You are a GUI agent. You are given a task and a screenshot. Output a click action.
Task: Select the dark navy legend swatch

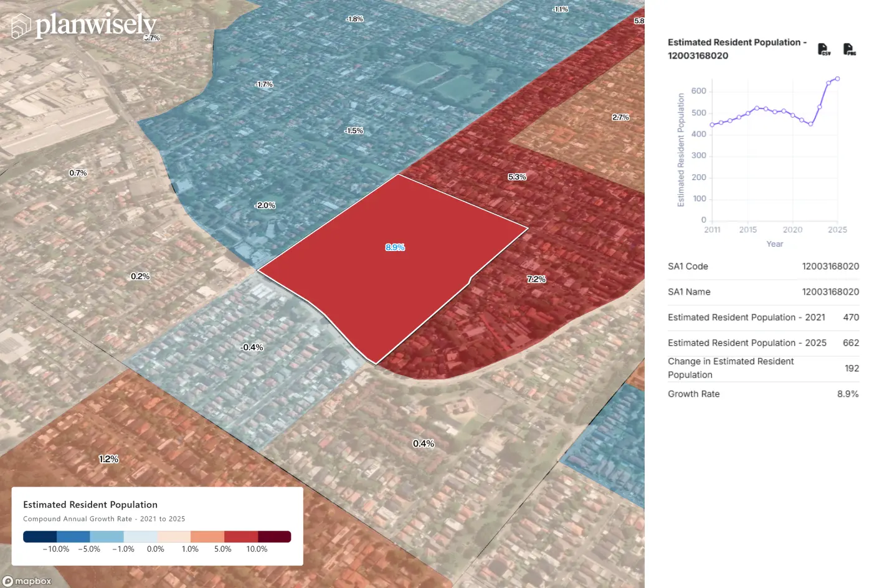(x=40, y=537)
